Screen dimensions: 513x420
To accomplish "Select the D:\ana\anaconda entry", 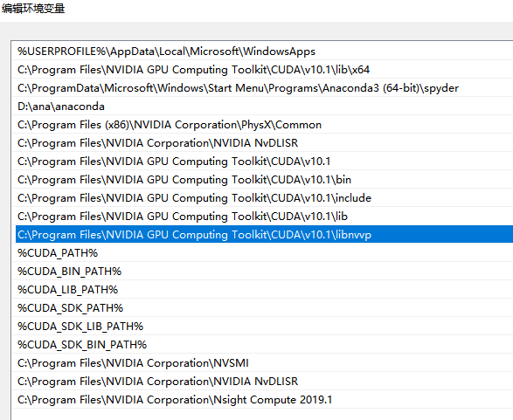I will pyautogui.click(x=264, y=107).
